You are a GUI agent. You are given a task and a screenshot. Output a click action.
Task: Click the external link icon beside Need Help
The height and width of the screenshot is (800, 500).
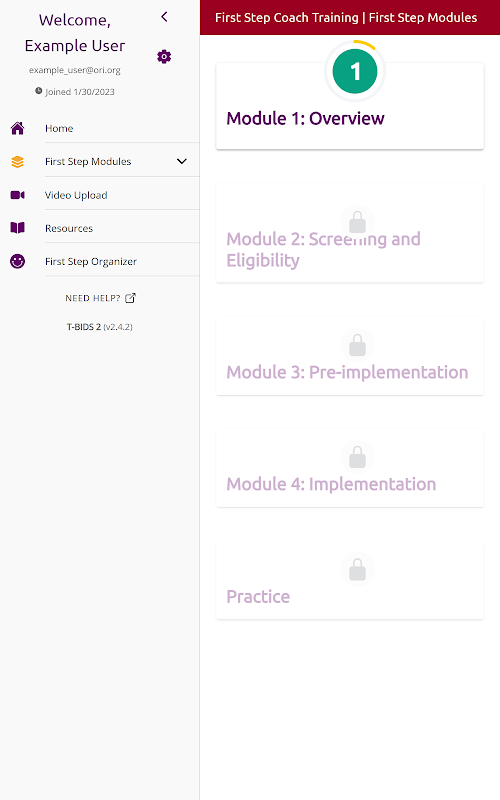[x=131, y=298]
